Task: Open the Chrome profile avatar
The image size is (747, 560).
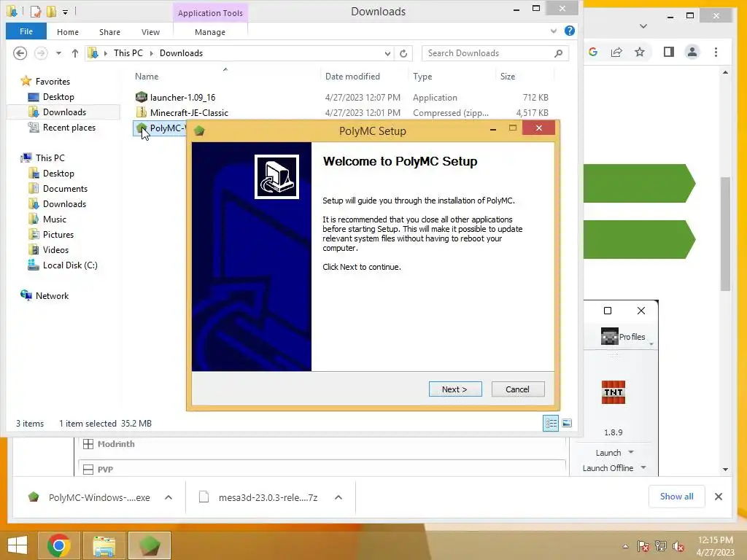Action: point(692,52)
